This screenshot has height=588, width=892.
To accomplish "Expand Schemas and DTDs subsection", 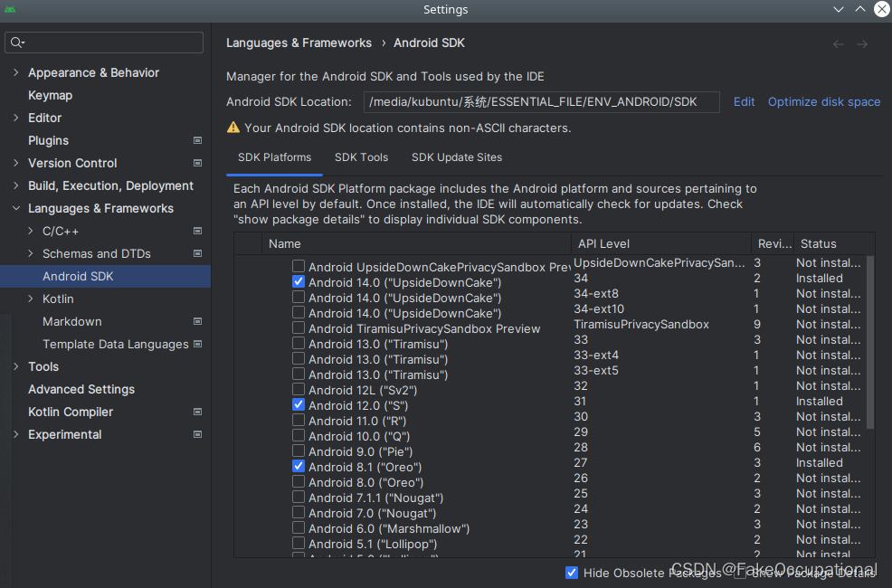I will click(x=31, y=253).
